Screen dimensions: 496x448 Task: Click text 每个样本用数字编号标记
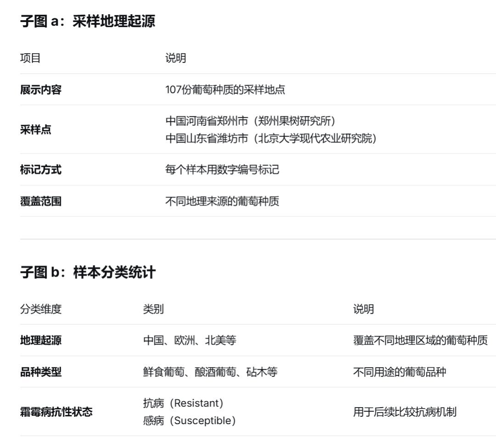(222, 170)
